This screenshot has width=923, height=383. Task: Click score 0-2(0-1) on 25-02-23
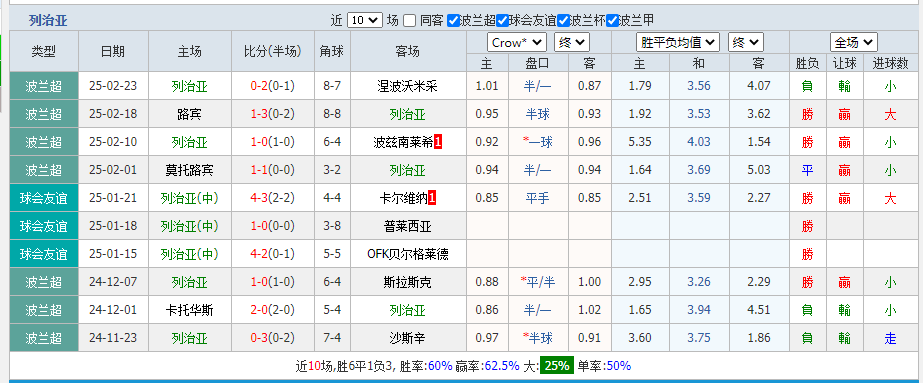[x=273, y=86]
